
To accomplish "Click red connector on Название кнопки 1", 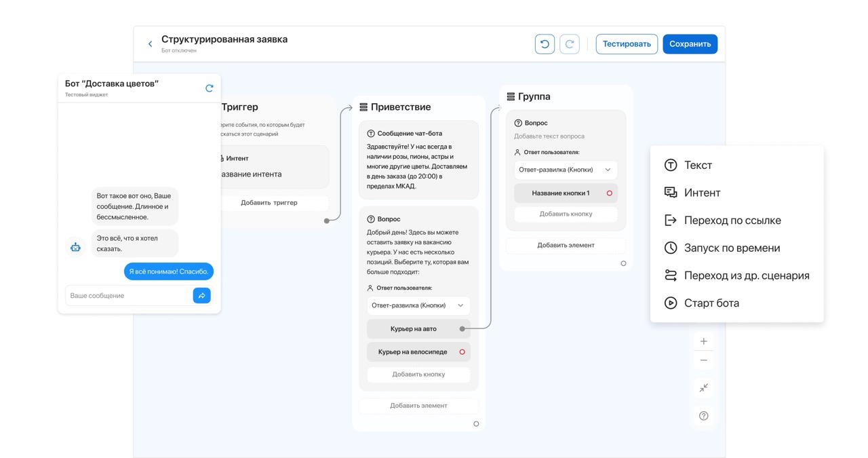I will coord(609,193).
